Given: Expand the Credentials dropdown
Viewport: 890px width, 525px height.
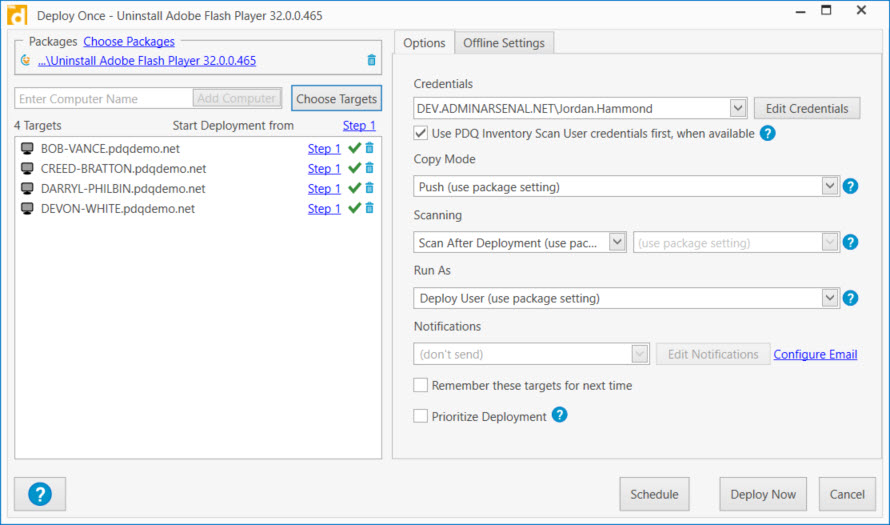Looking at the screenshot, I should click(x=737, y=108).
